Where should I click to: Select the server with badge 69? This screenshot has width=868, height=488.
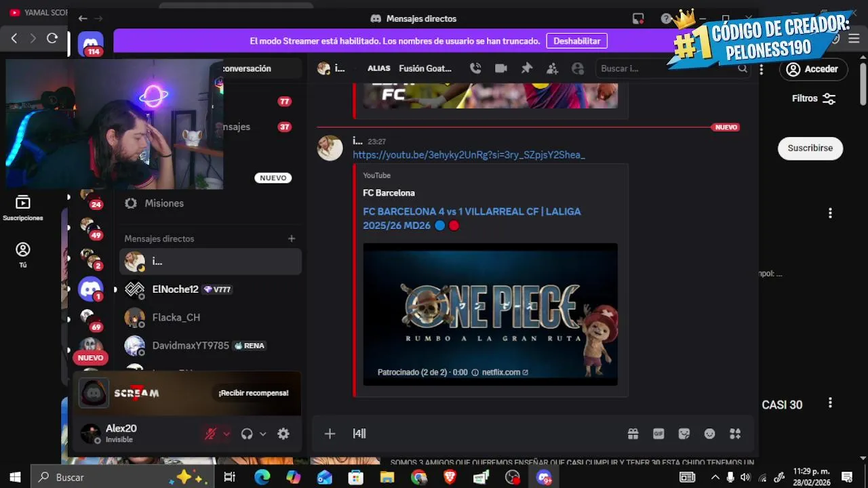[x=90, y=319]
